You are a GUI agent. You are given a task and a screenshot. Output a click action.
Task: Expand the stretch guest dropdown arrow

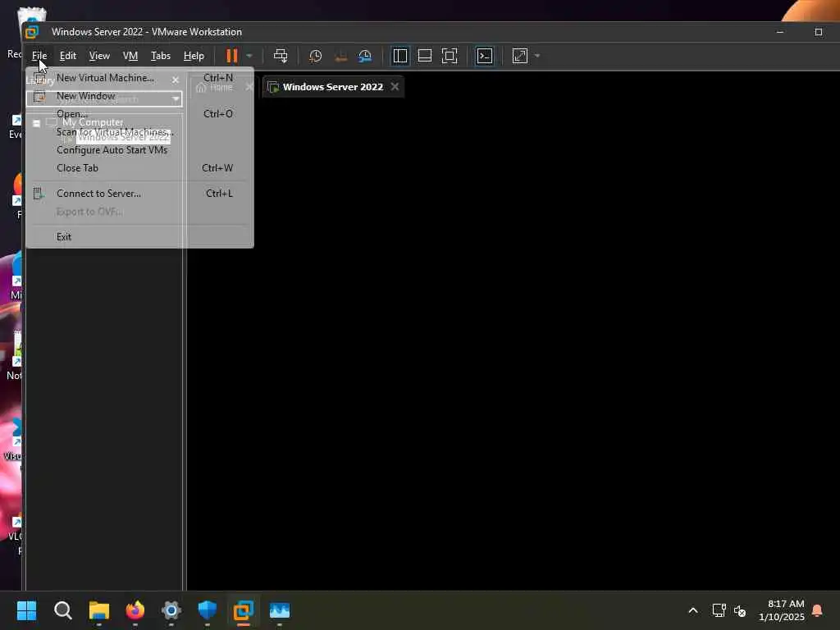pyautogui.click(x=536, y=56)
